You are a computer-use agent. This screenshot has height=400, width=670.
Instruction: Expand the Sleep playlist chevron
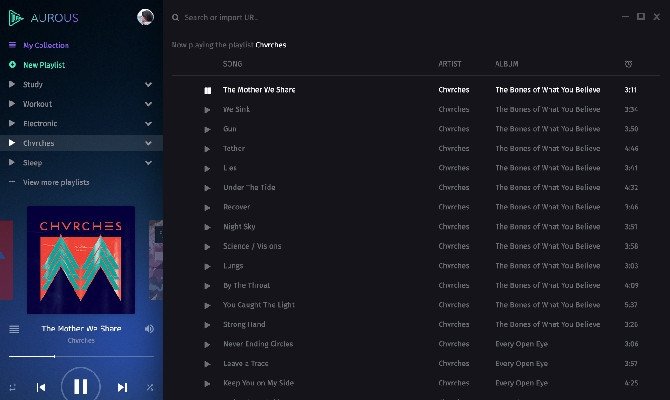[148, 162]
